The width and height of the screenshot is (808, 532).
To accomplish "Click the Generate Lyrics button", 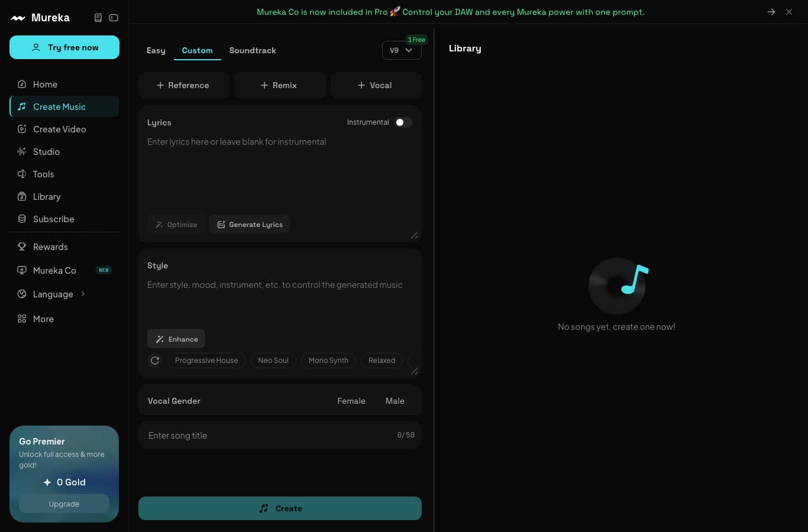I will pos(250,225).
